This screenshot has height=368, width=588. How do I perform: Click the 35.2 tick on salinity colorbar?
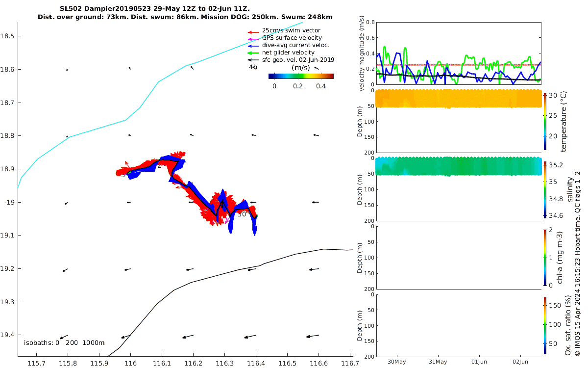(557, 164)
